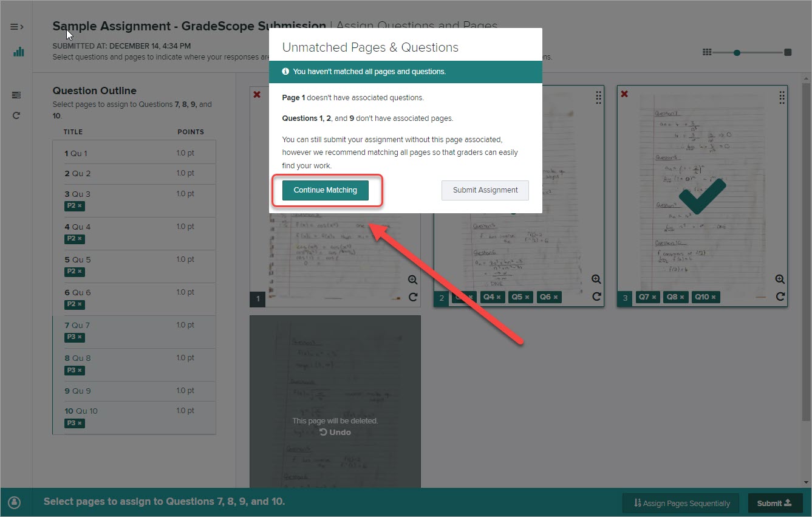Delete page 3 with its red X
The image size is (812, 517).
point(624,94)
